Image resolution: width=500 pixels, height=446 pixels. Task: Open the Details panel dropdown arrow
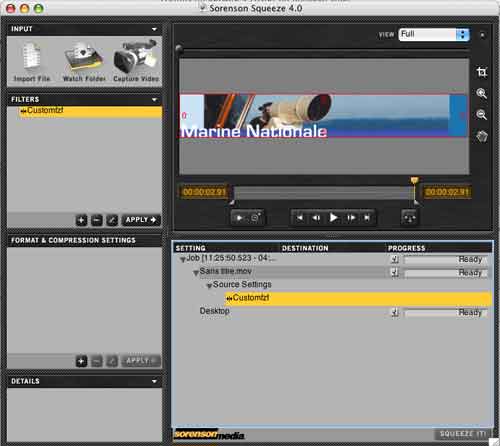(154, 381)
